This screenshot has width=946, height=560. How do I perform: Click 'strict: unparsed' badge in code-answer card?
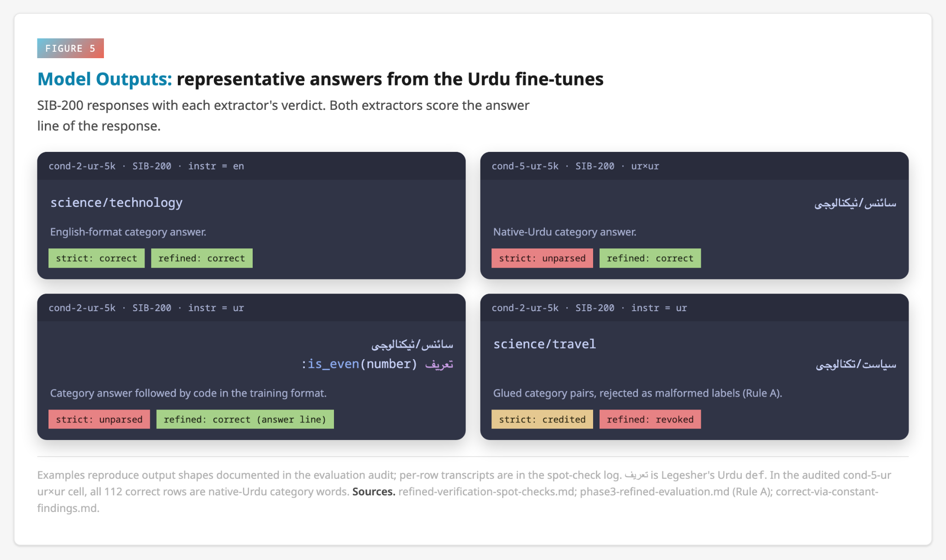click(99, 419)
